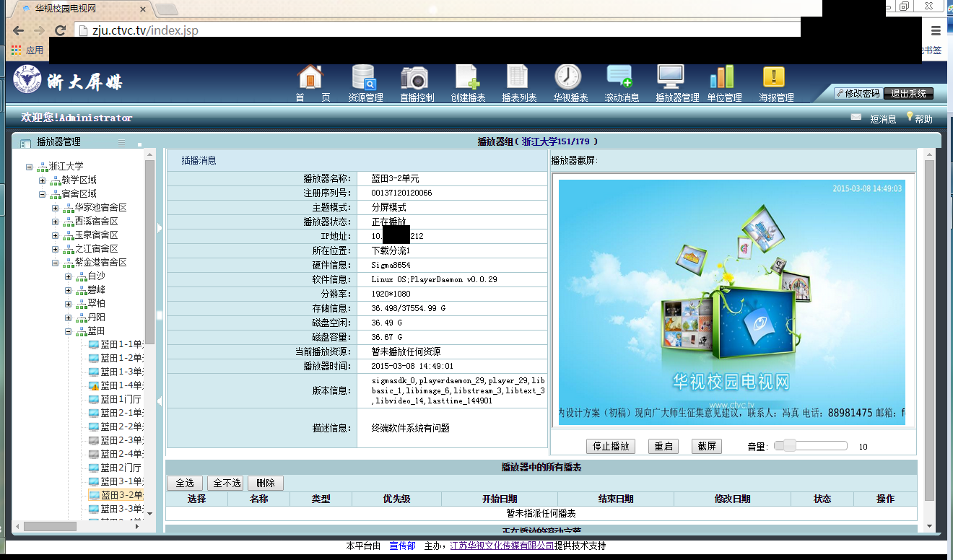The image size is (953, 560).
Task: Expand the 碧峰 tree node
Action: tap(69, 290)
